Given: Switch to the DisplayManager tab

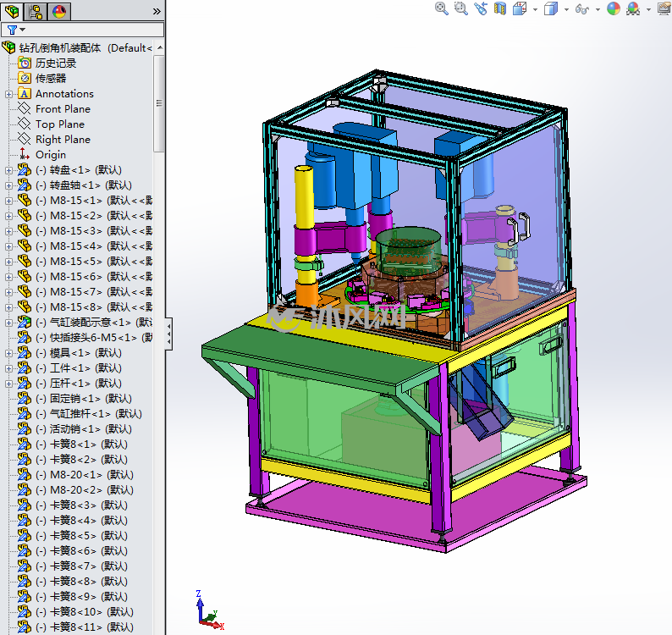Looking at the screenshot, I should pos(59,11).
